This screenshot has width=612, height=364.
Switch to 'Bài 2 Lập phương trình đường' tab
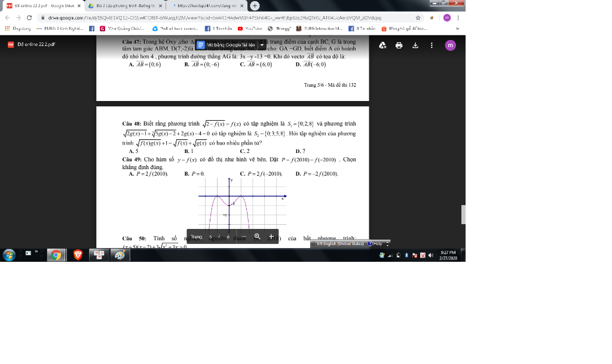click(124, 6)
